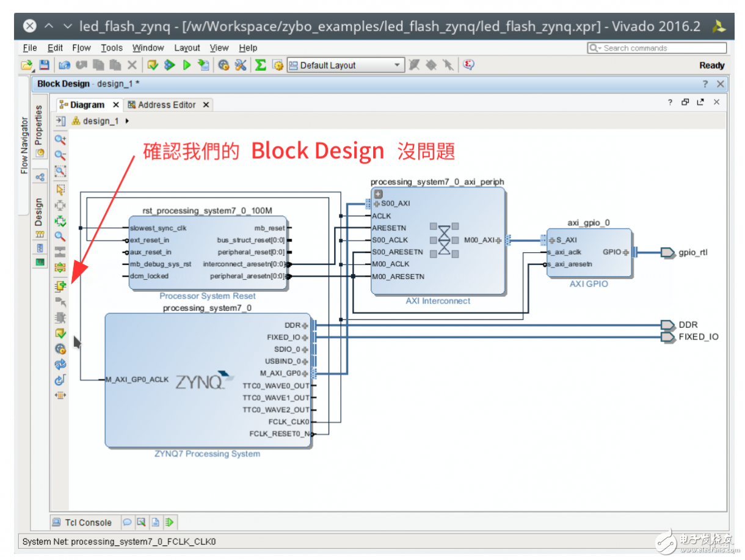Collapse the processing_system7_0_axi_periph block pins
745x560 pixels.
pos(378,193)
